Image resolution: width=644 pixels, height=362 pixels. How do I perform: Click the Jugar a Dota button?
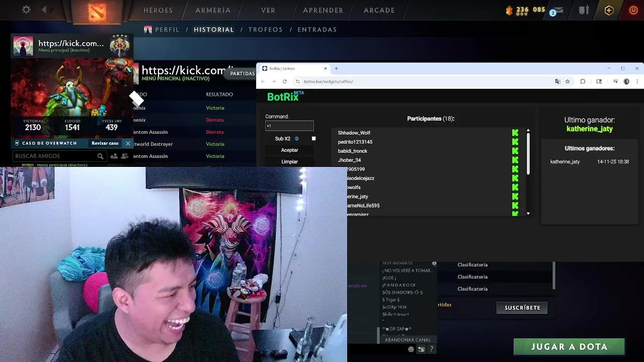[x=569, y=346]
